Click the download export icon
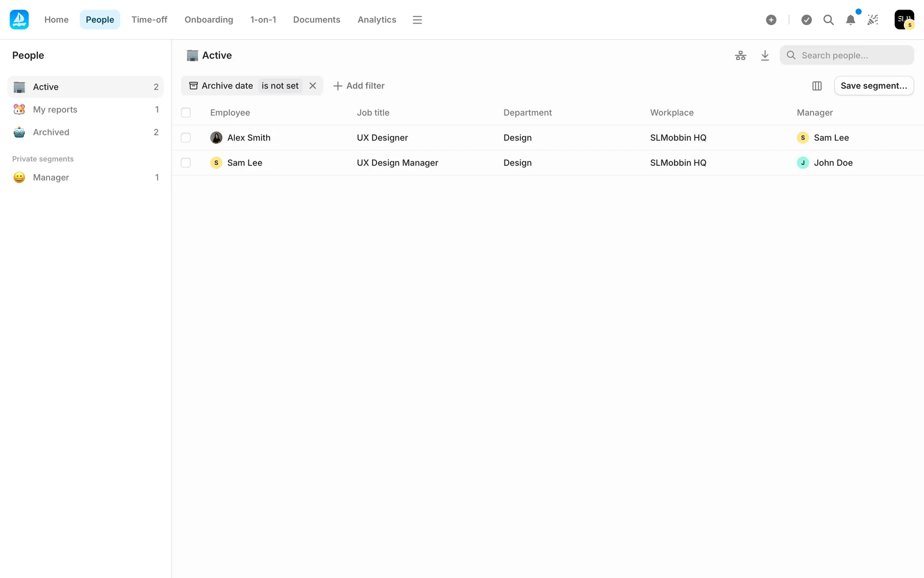Image resolution: width=924 pixels, height=578 pixels. [x=765, y=55]
